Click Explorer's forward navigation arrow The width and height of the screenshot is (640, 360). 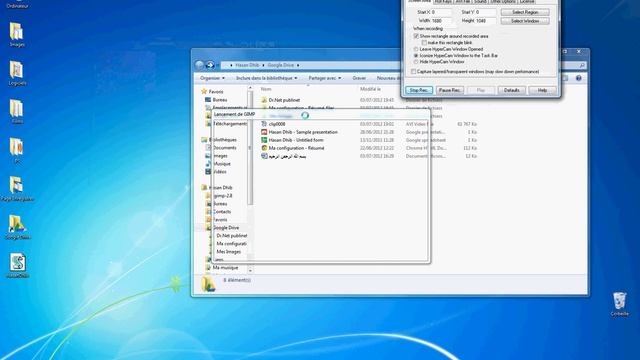click(210, 65)
